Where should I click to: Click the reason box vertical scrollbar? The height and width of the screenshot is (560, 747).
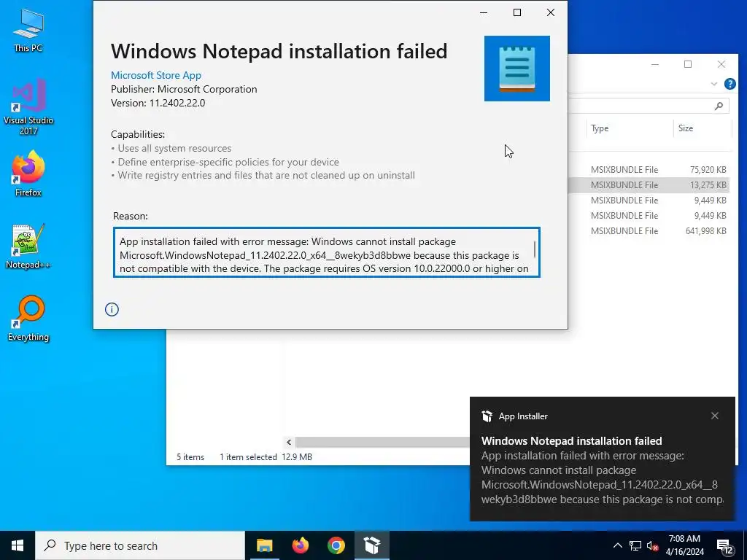coord(535,249)
